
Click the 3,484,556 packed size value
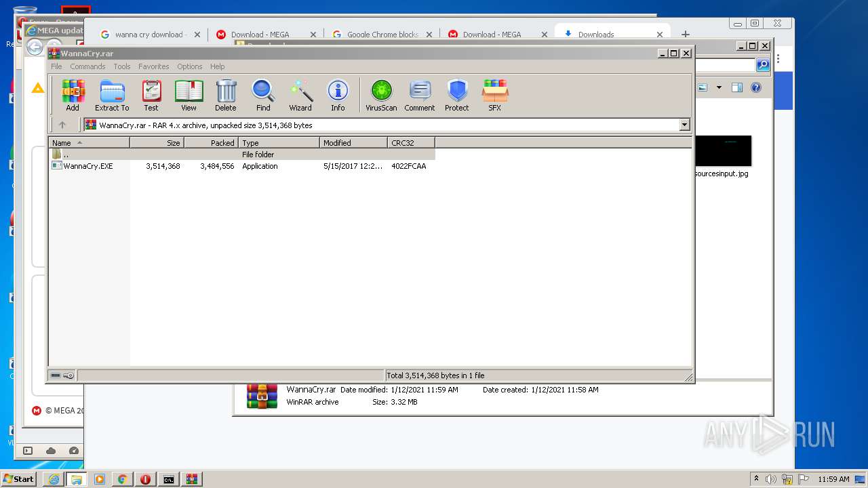coord(217,166)
